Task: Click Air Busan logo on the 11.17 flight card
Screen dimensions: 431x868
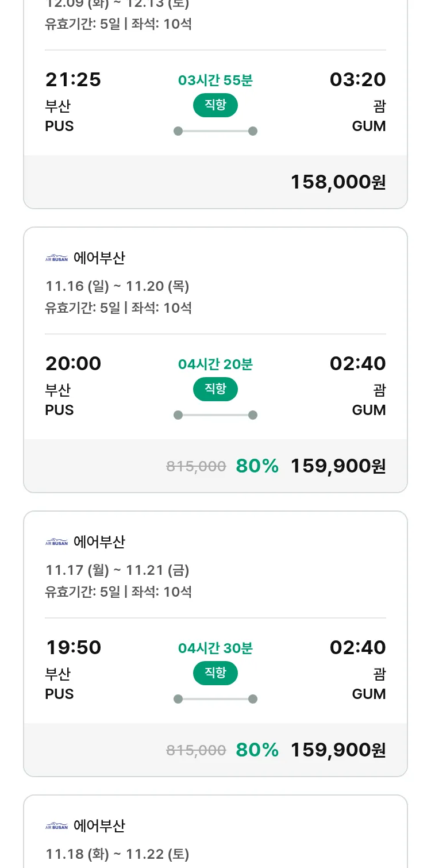Action: (56, 542)
